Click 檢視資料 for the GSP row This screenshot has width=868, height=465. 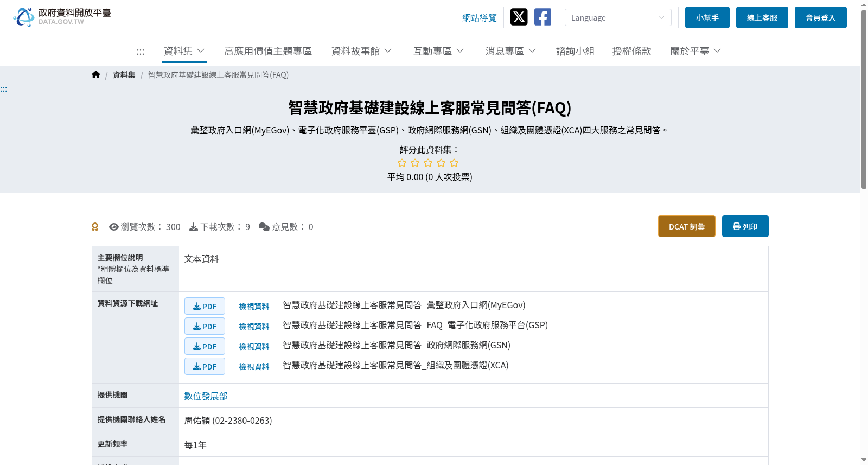[254, 327]
